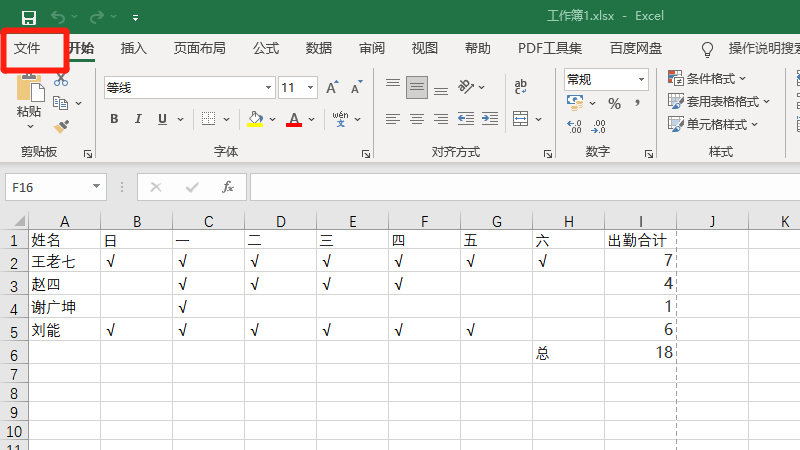
Task: Click the wén phonetic guide icon
Action: coord(340,119)
